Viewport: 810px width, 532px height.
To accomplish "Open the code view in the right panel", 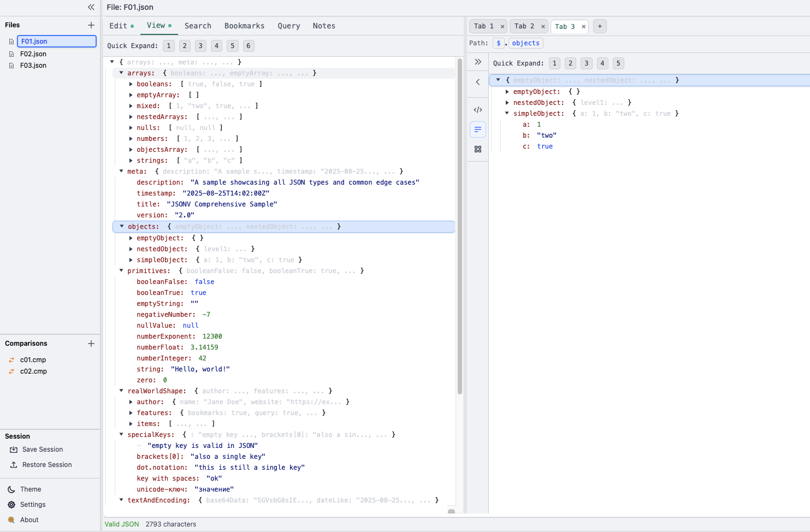I will pyautogui.click(x=477, y=109).
